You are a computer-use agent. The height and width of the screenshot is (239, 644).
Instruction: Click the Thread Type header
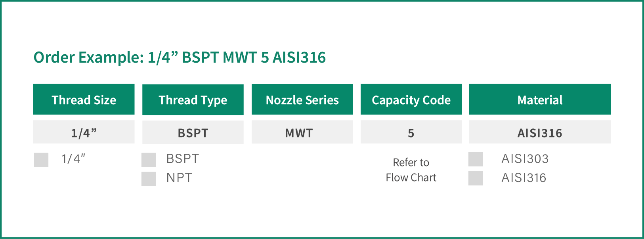coord(193,99)
